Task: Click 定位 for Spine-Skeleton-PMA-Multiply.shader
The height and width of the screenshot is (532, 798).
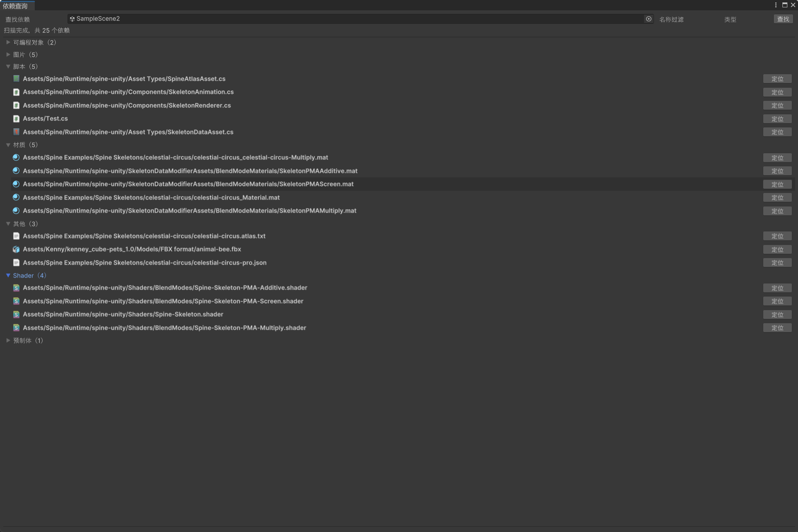Action: point(777,328)
